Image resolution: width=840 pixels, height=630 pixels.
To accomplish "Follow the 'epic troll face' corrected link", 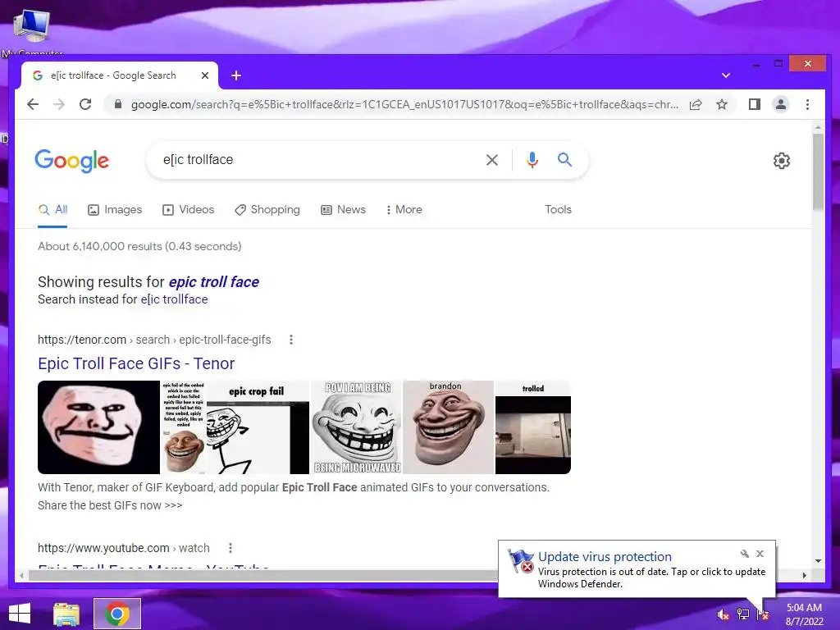I will click(x=214, y=282).
